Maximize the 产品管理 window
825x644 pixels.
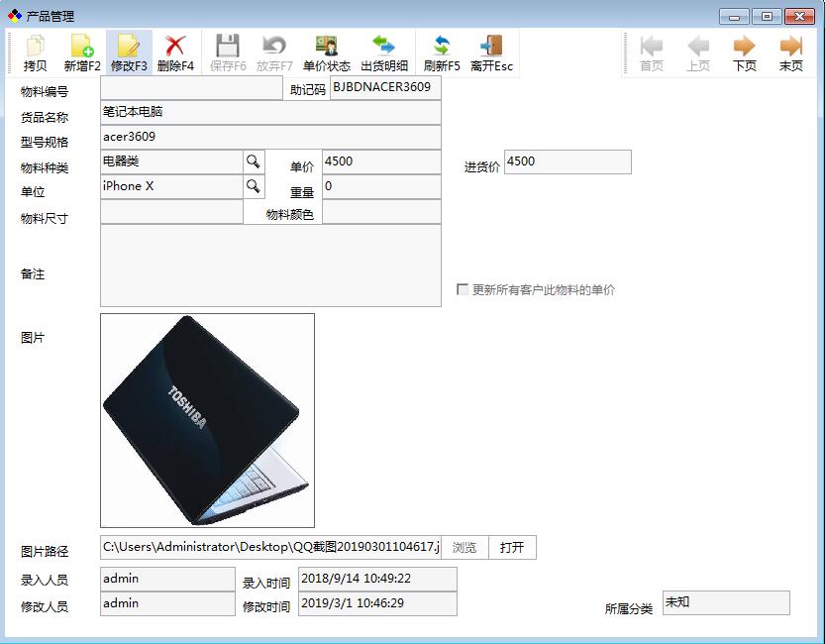click(767, 17)
